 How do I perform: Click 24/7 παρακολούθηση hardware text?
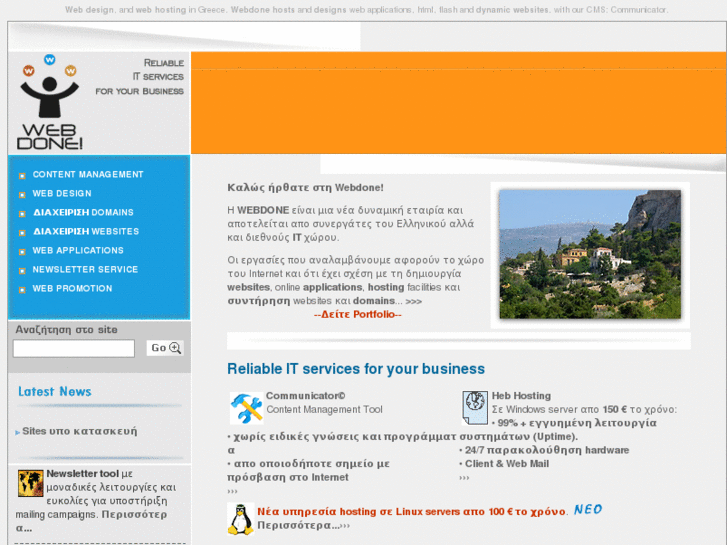pos(547,450)
